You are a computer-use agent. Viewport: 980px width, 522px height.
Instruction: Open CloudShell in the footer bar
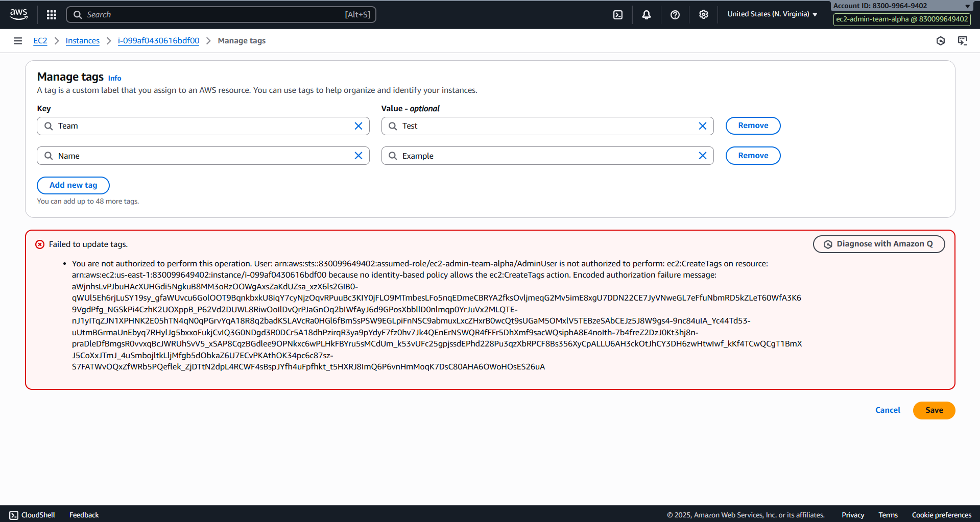coord(32,515)
